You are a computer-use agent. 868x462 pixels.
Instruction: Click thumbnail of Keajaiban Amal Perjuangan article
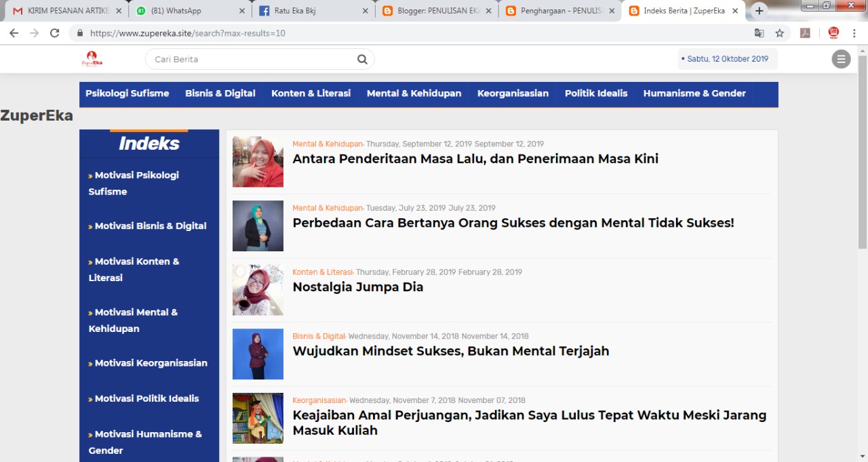click(258, 418)
